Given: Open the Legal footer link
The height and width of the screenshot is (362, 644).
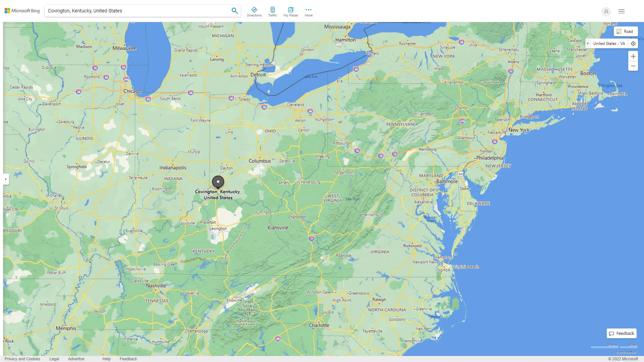Looking at the screenshot, I should tap(54, 359).
